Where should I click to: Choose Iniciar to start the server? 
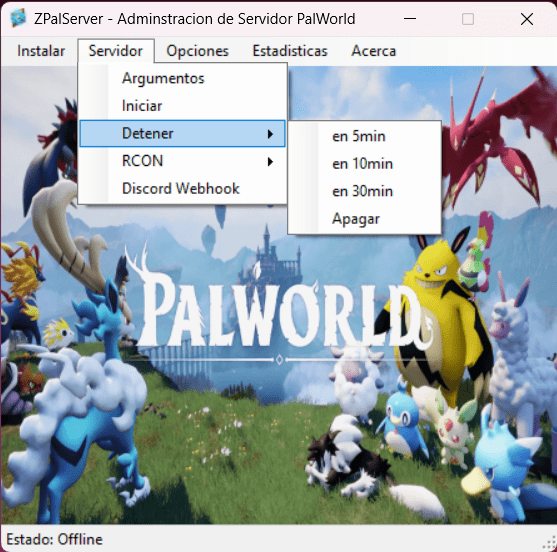(182, 106)
